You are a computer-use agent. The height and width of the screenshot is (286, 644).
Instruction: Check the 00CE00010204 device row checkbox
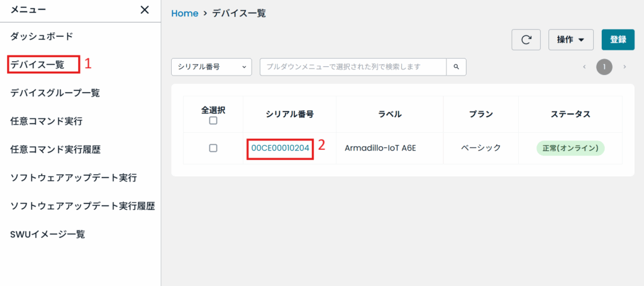point(213,148)
